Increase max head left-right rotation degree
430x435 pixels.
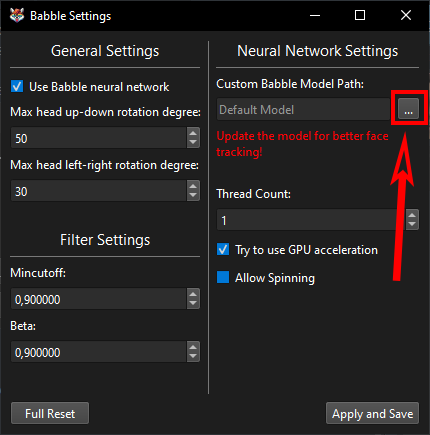(x=193, y=186)
